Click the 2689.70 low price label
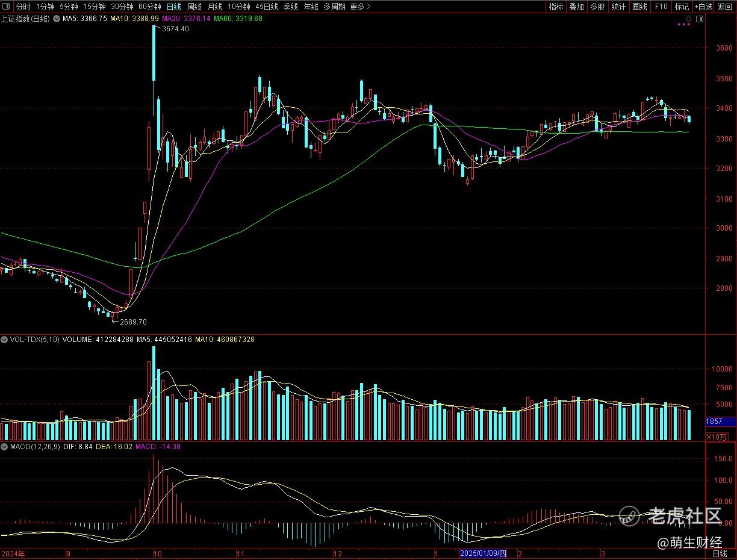 (134, 322)
